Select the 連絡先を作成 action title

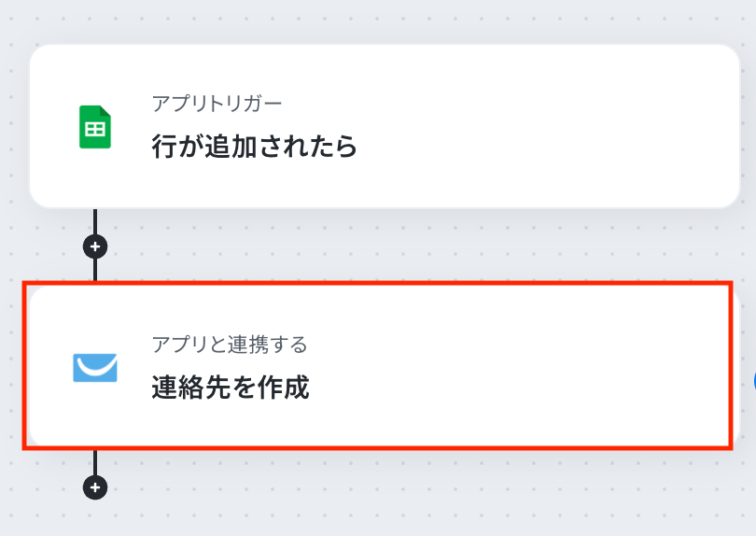click(230, 388)
